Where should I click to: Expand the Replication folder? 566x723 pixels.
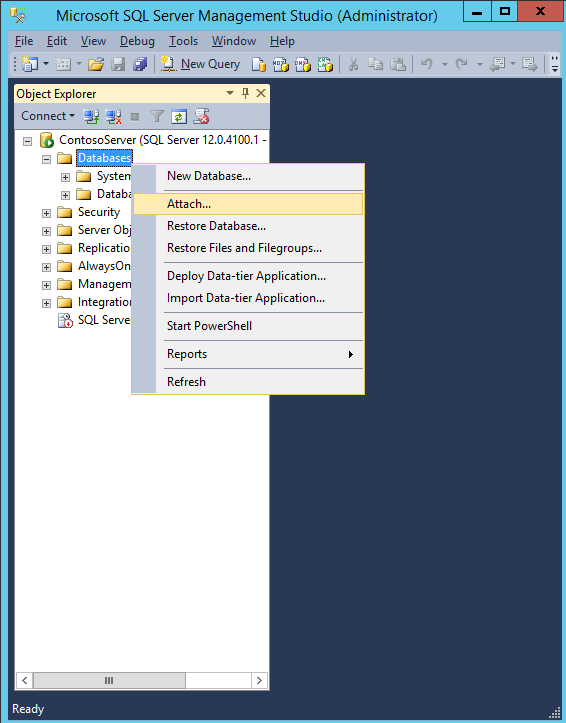[46, 249]
